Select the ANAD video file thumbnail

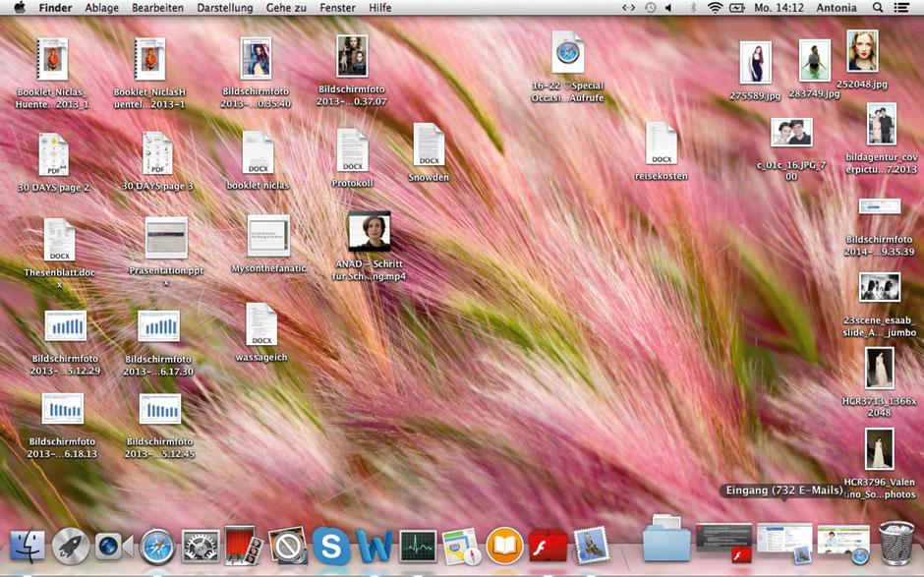370,232
